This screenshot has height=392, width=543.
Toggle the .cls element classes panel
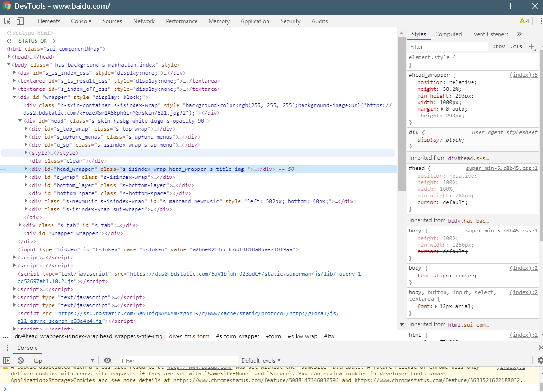coord(516,46)
